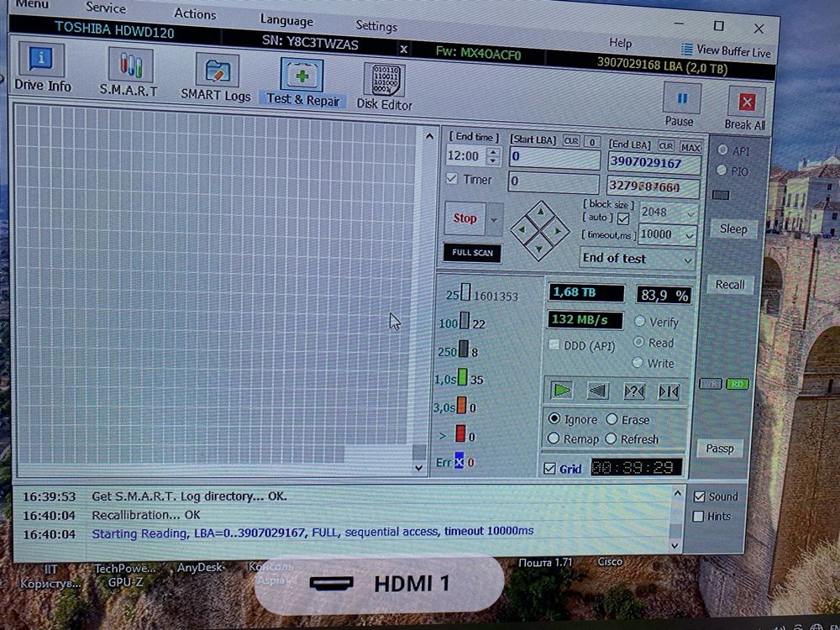Open the Actions menu
This screenshot has height=630, width=840.
click(x=195, y=13)
